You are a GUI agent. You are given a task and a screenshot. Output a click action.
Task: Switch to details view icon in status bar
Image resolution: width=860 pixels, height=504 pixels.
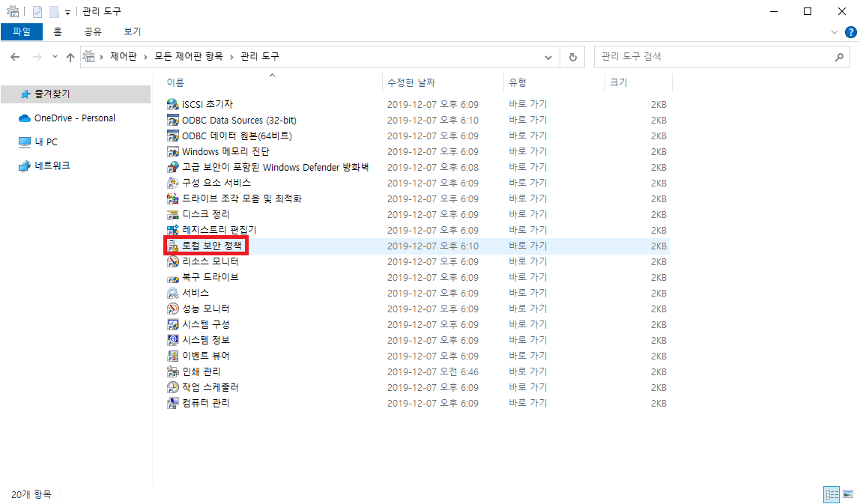click(832, 494)
